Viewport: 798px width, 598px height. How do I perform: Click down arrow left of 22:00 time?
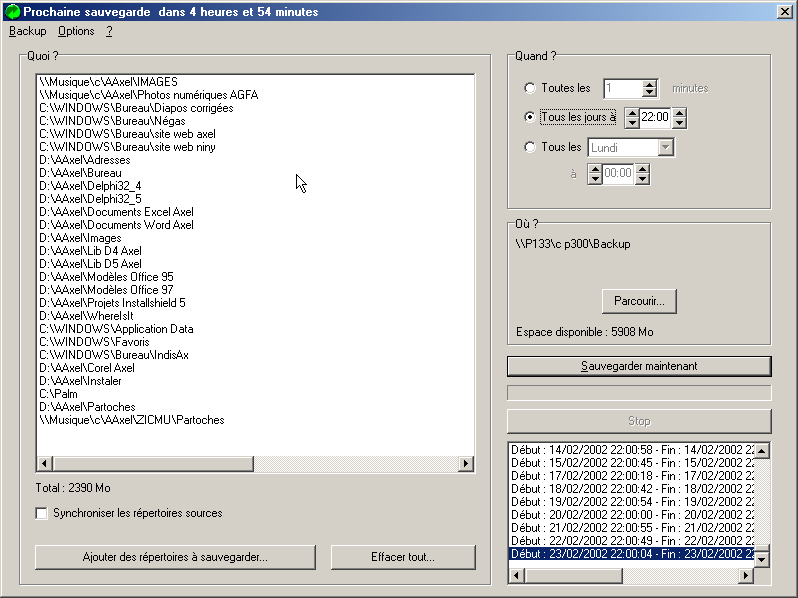(x=632, y=122)
